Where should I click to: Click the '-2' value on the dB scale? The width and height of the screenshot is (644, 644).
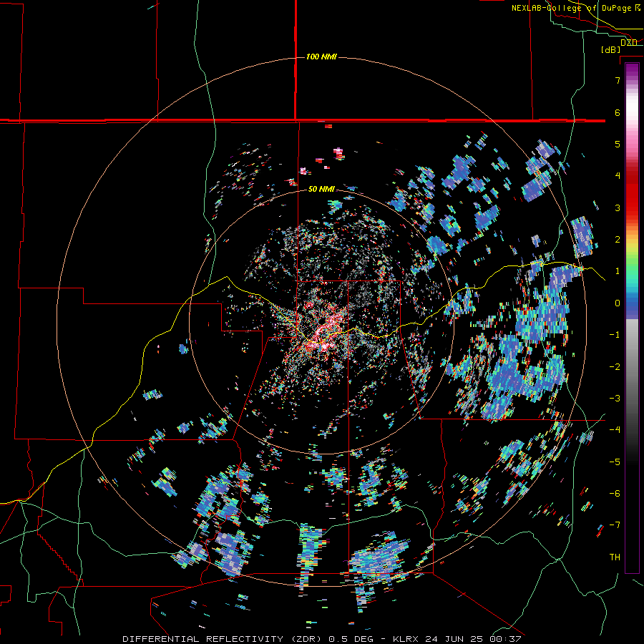click(615, 367)
